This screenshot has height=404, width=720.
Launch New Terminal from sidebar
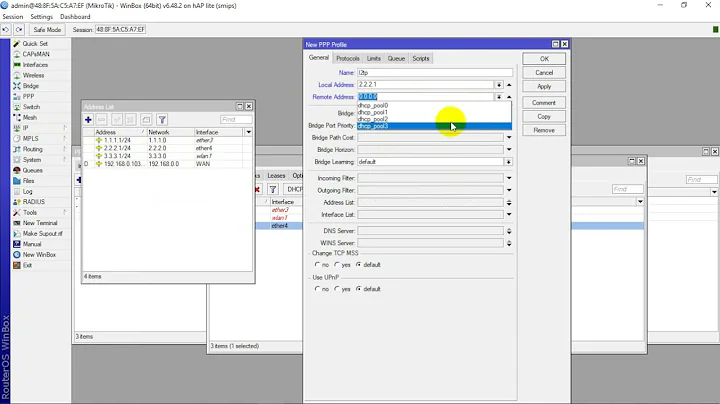[40, 223]
